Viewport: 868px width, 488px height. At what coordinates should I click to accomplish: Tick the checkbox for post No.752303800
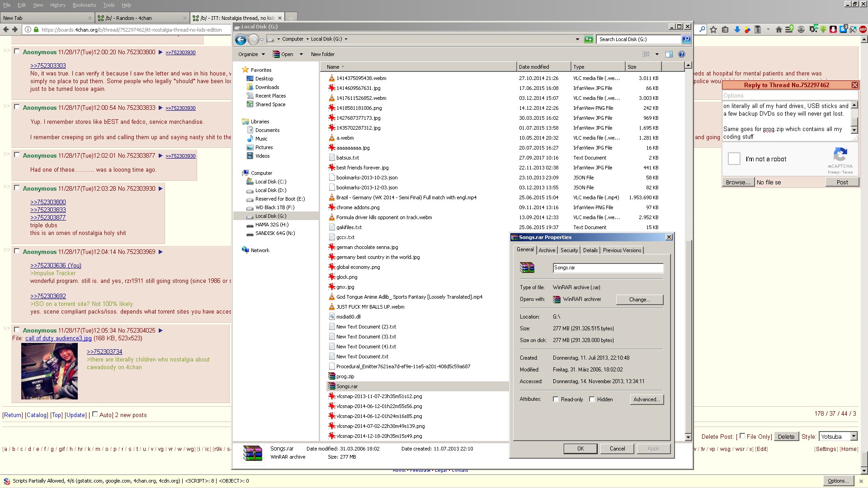pyautogui.click(x=17, y=52)
